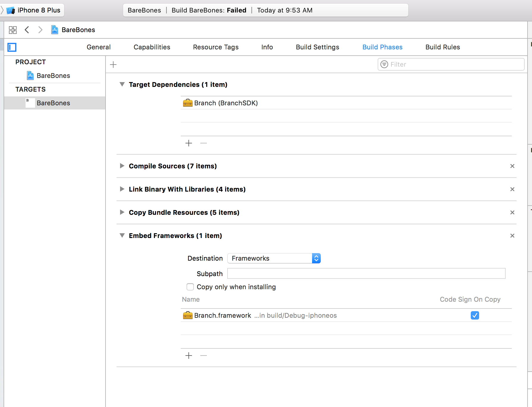The width and height of the screenshot is (532, 407).
Task: Select the BareBones target in sidebar
Action: coord(55,103)
